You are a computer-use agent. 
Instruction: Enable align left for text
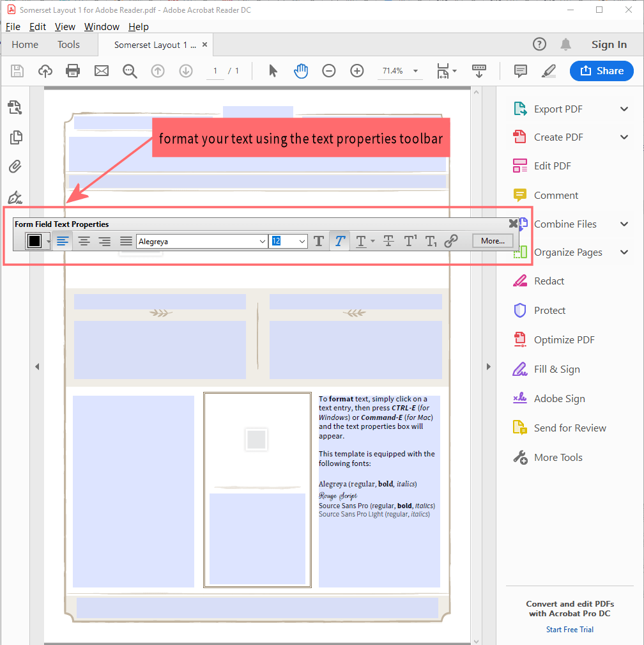pos(63,241)
